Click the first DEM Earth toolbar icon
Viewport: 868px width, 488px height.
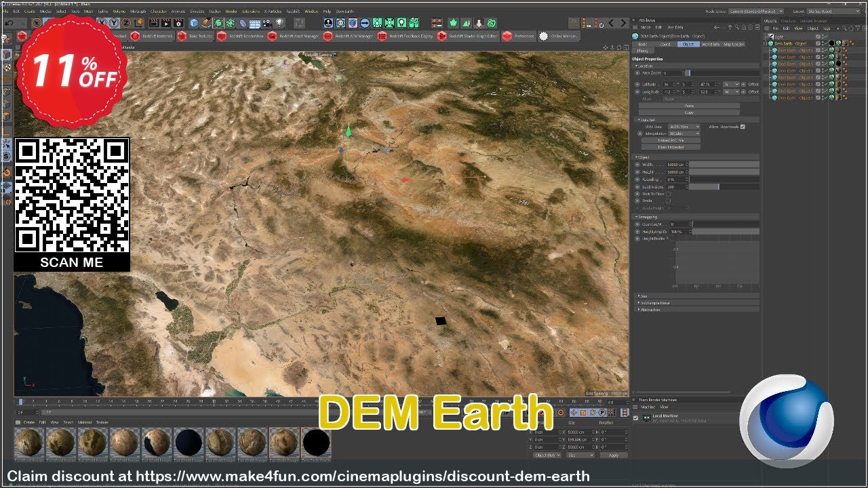tap(328, 22)
